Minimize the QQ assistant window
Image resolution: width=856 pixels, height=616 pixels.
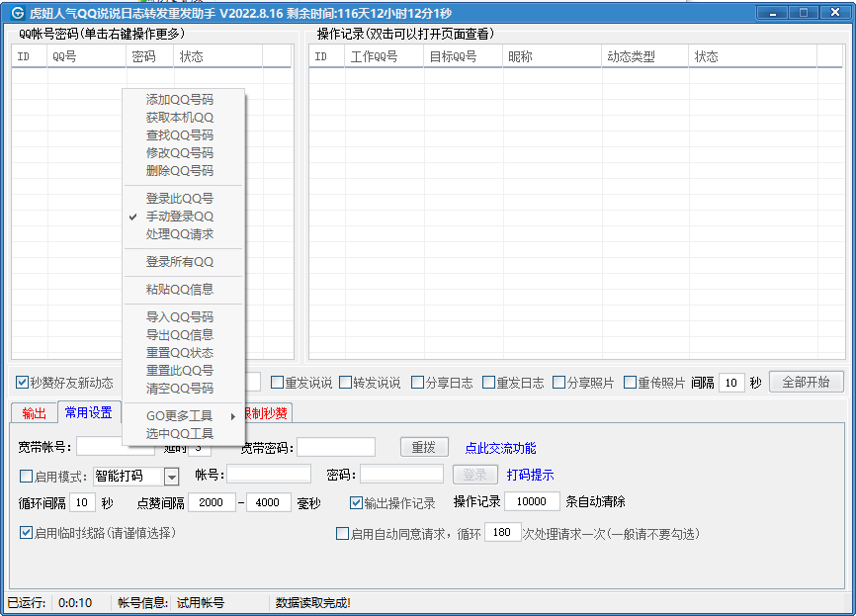click(x=772, y=13)
